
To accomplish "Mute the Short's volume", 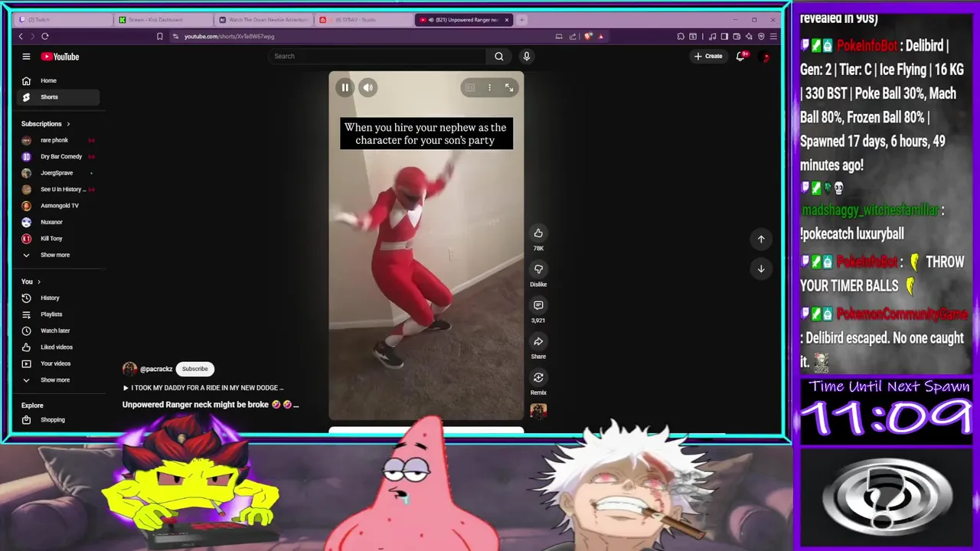I will tap(368, 87).
